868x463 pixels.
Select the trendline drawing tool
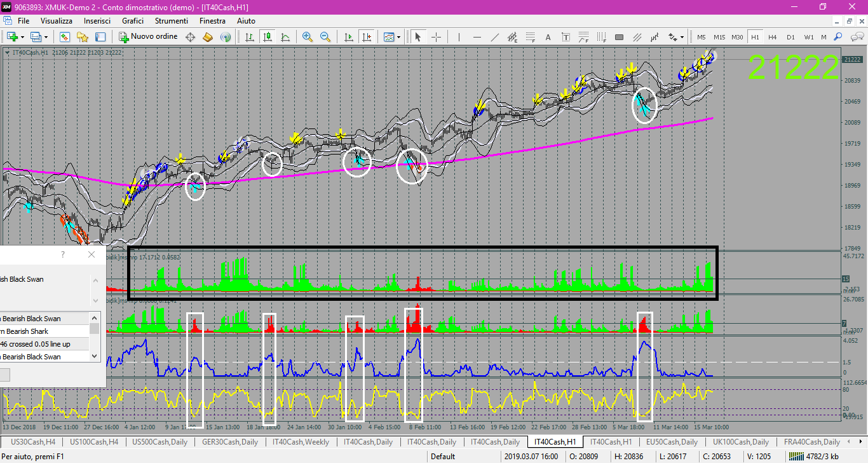point(494,37)
